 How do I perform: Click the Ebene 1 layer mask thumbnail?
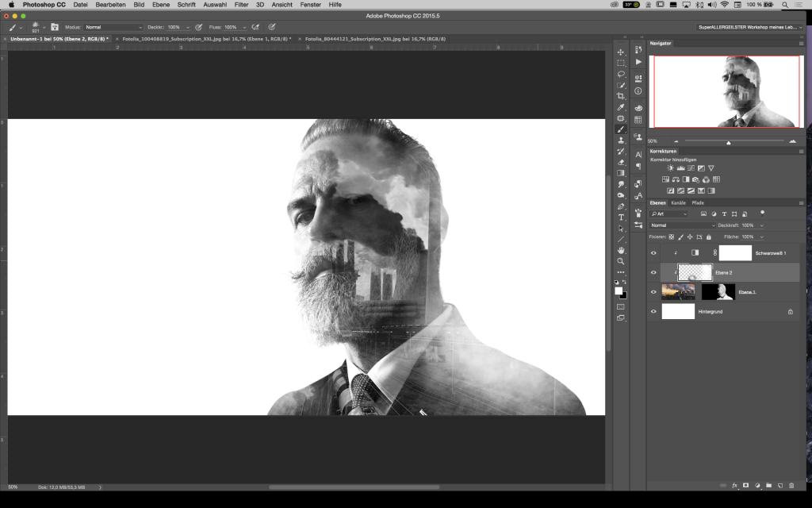click(718, 292)
